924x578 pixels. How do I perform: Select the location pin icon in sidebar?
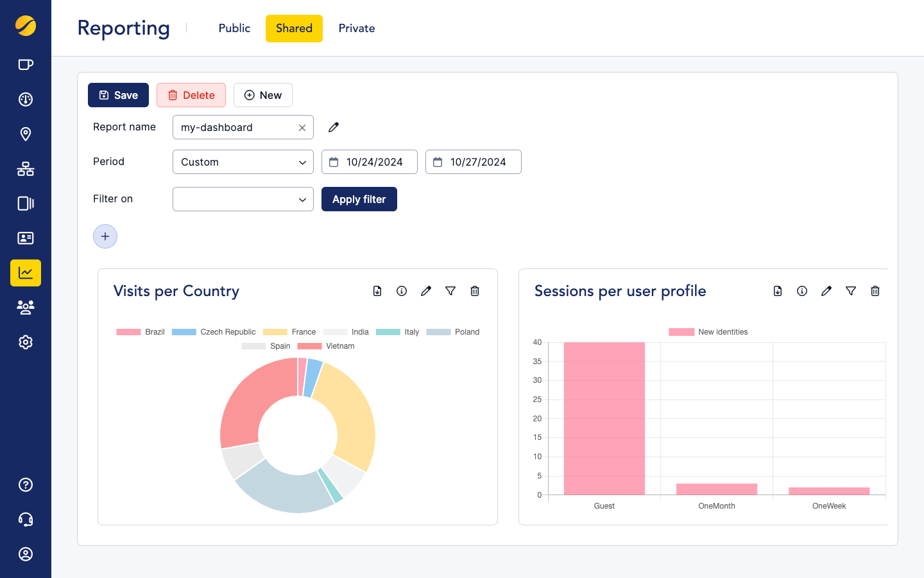tap(26, 134)
